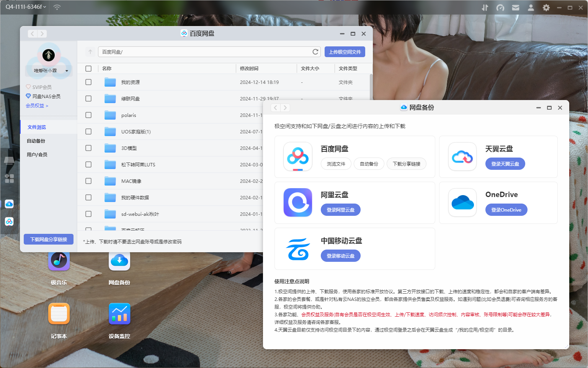Click the 百度网盘 logo in 网盘备份

[298, 157]
